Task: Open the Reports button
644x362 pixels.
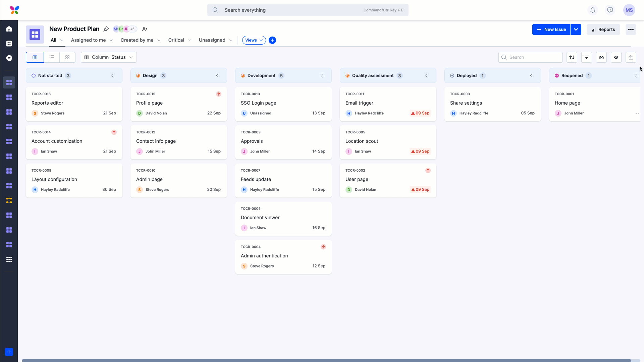Action: coord(603,29)
